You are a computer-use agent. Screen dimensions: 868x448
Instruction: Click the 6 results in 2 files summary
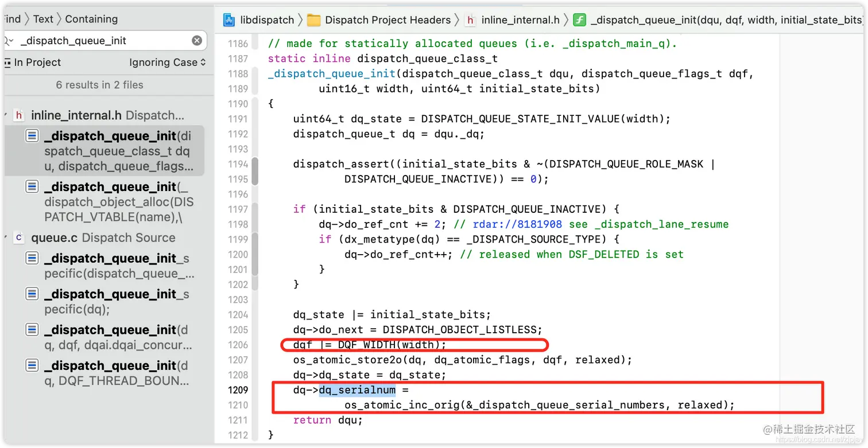point(99,85)
